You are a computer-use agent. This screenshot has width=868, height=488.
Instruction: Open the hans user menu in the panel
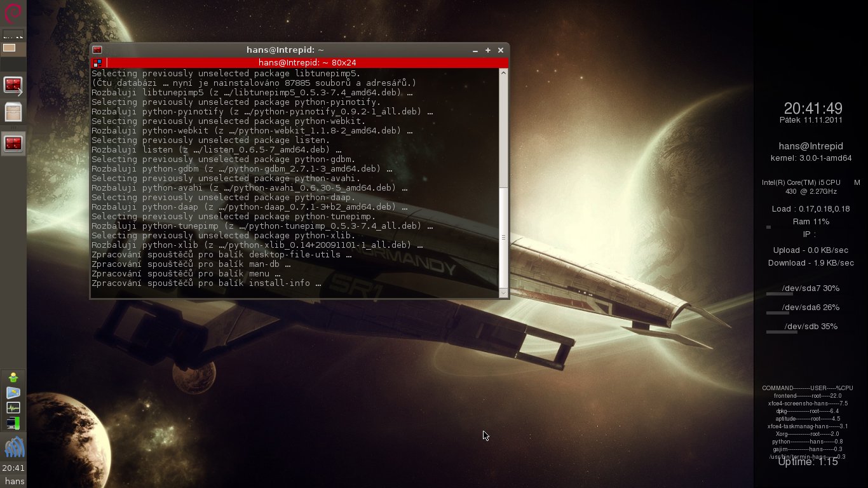pos(14,482)
